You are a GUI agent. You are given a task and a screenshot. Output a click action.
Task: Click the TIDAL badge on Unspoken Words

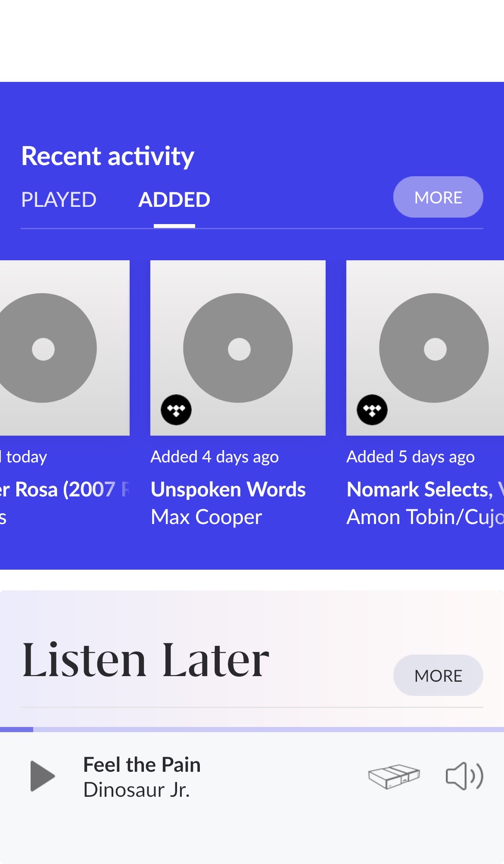176,410
